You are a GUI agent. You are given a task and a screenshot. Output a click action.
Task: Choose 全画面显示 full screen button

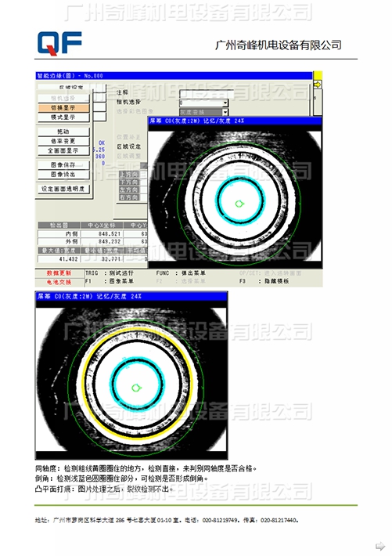pyautogui.click(x=63, y=150)
